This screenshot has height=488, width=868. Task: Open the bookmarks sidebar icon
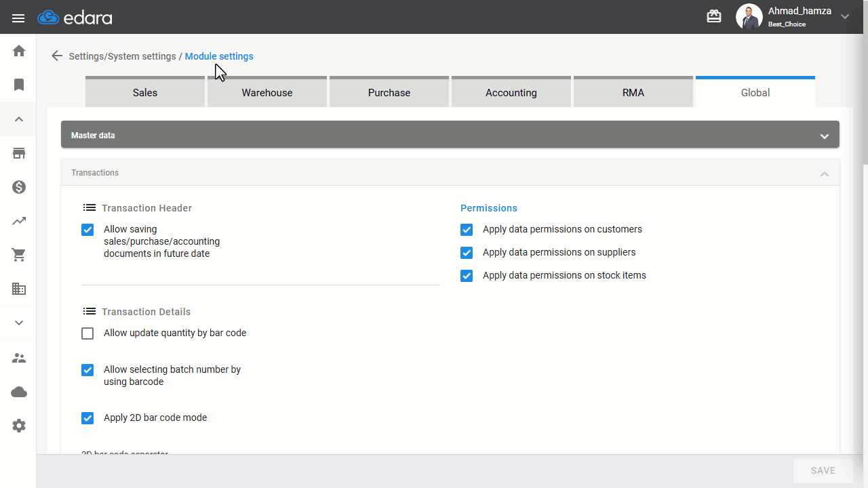coord(19,85)
